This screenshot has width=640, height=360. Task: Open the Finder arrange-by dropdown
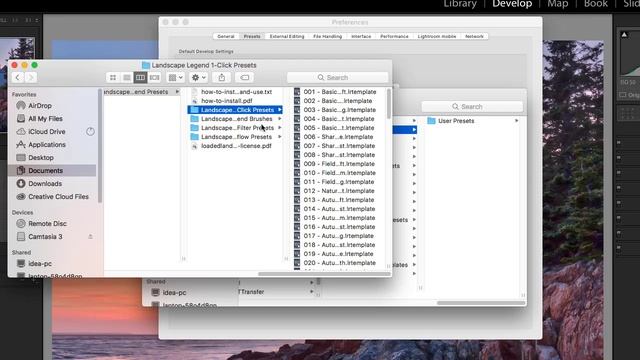(x=176, y=78)
